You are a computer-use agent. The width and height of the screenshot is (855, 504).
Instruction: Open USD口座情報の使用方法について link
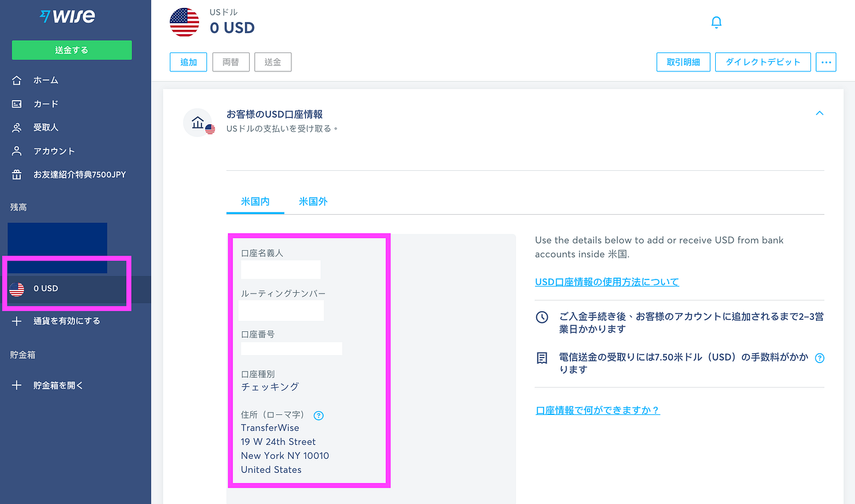(x=607, y=282)
